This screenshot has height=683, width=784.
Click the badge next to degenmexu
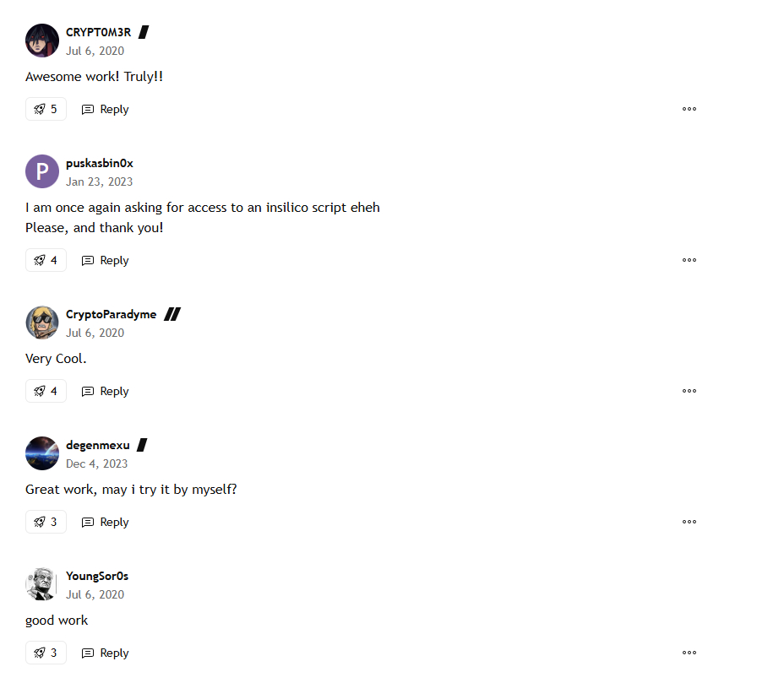point(142,445)
